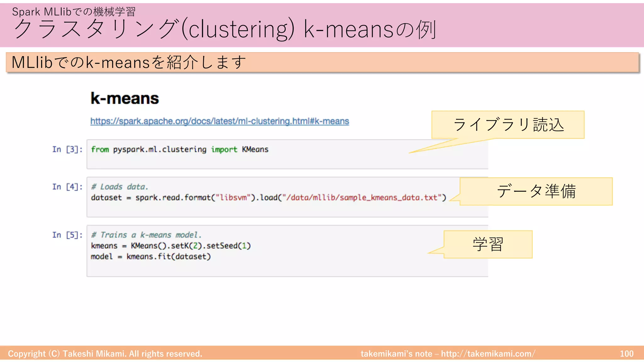The image size is (644, 362).
Task: Click the copyright notice in the footer
Action: click(105, 354)
